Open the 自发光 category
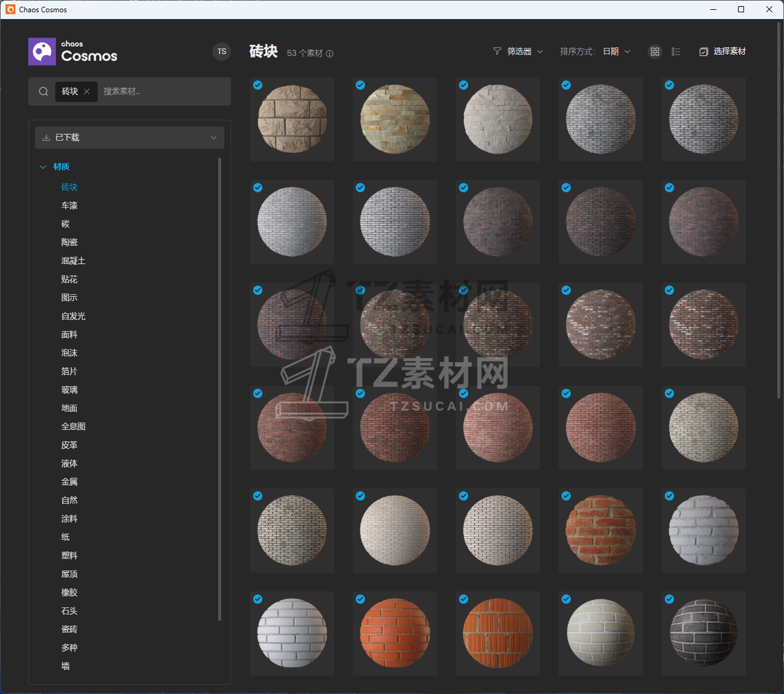This screenshot has height=694, width=784. (x=73, y=316)
